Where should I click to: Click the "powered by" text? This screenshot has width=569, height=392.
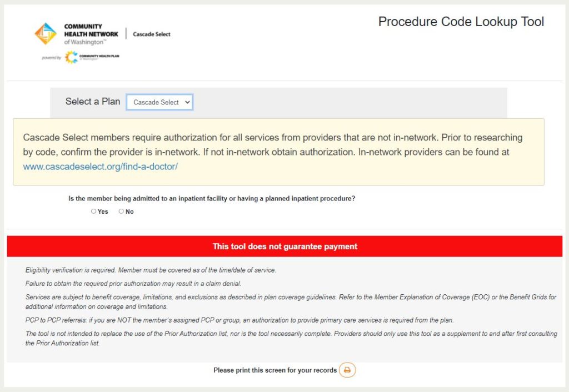[x=51, y=57]
